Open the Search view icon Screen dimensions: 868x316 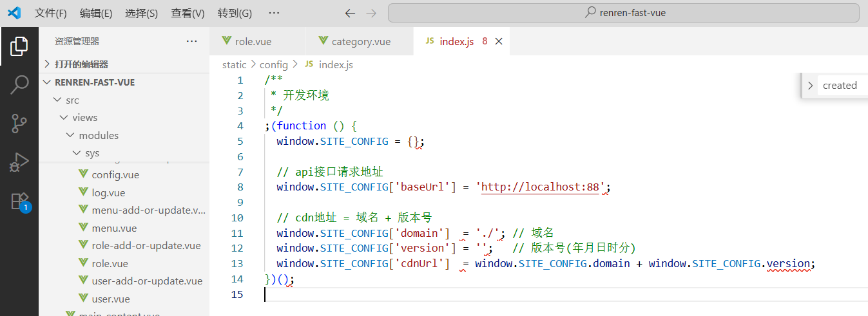coord(19,84)
